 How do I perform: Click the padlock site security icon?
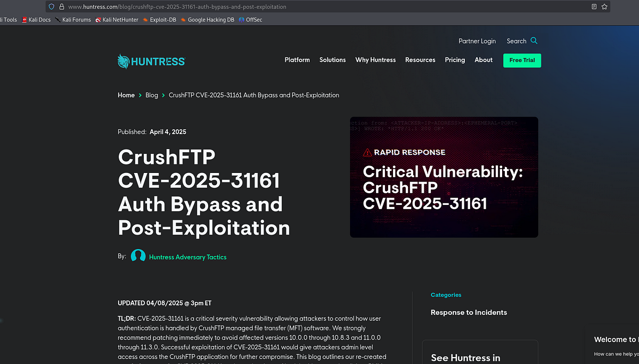(61, 7)
